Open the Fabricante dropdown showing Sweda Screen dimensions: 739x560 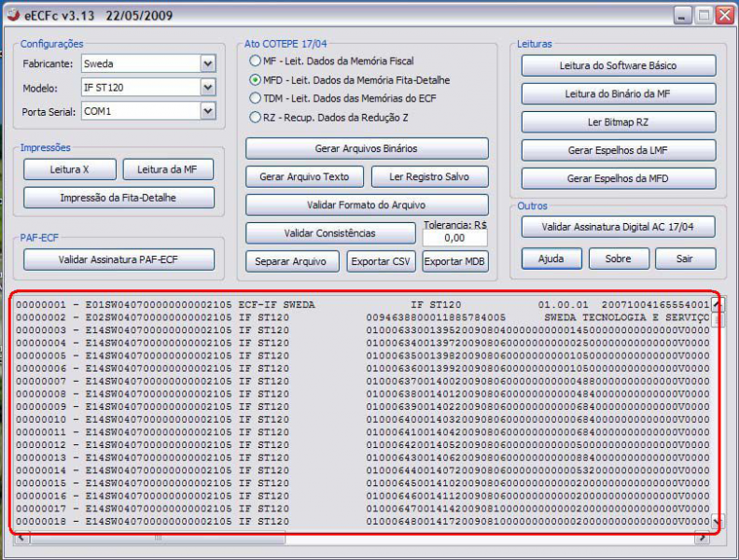tap(207, 64)
